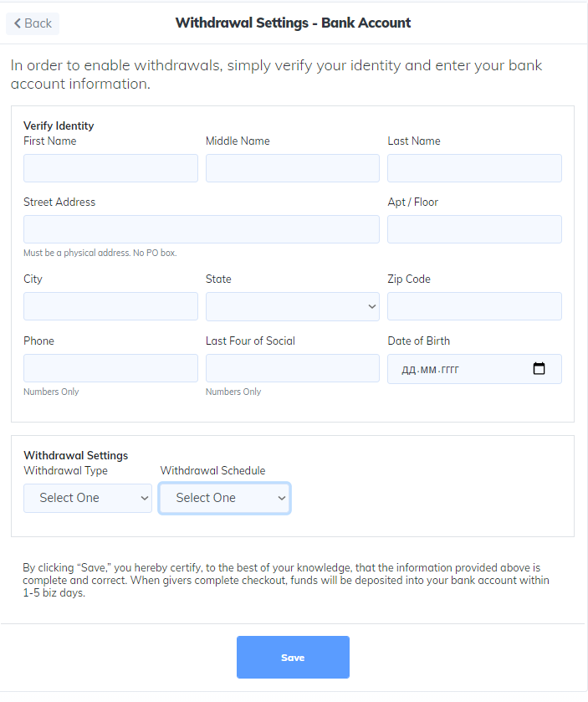
Task: Focus the Last Four of Social field
Action: (292, 368)
